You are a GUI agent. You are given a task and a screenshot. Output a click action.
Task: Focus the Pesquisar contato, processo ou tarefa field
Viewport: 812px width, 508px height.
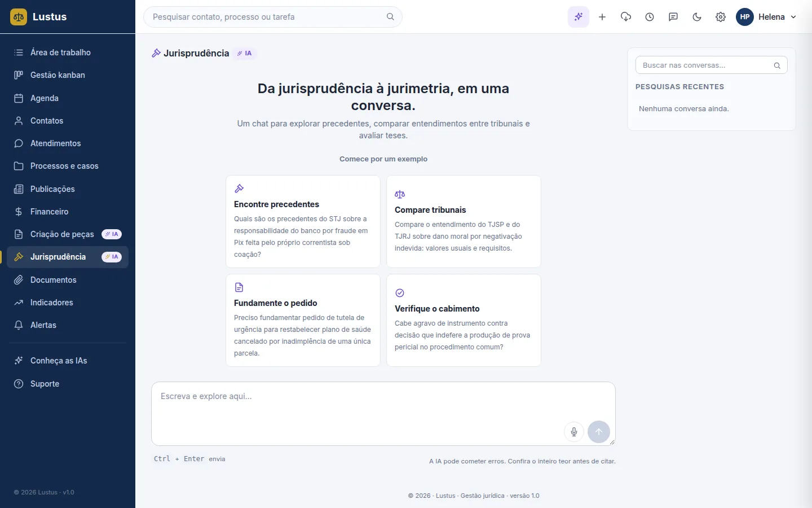coord(273,17)
